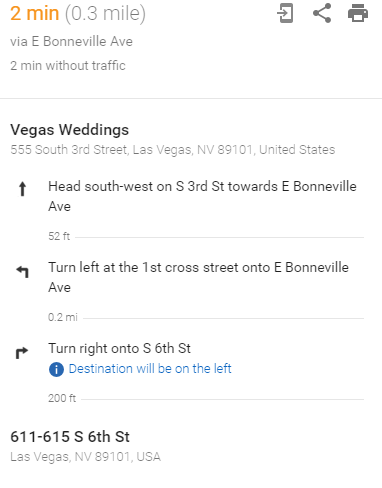Click the straight arrow head south-west icon

(22, 189)
